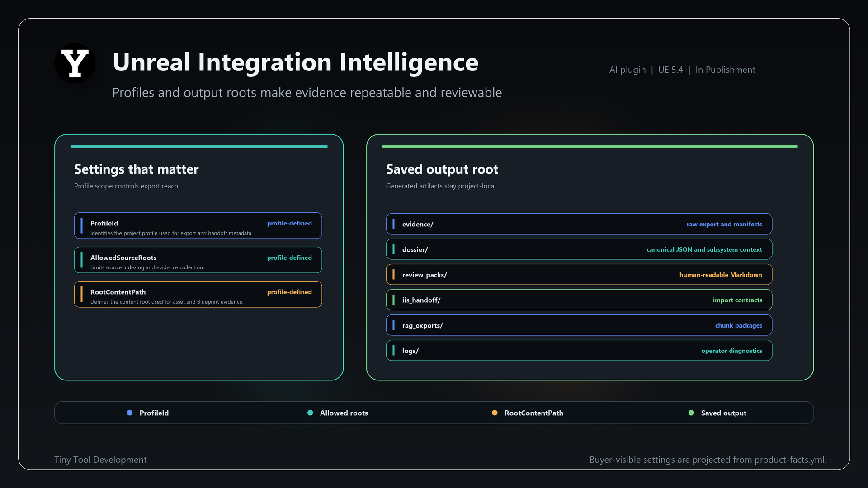This screenshot has width=868, height=488.
Task: Select the review_packs/ folder row
Action: [579, 274]
